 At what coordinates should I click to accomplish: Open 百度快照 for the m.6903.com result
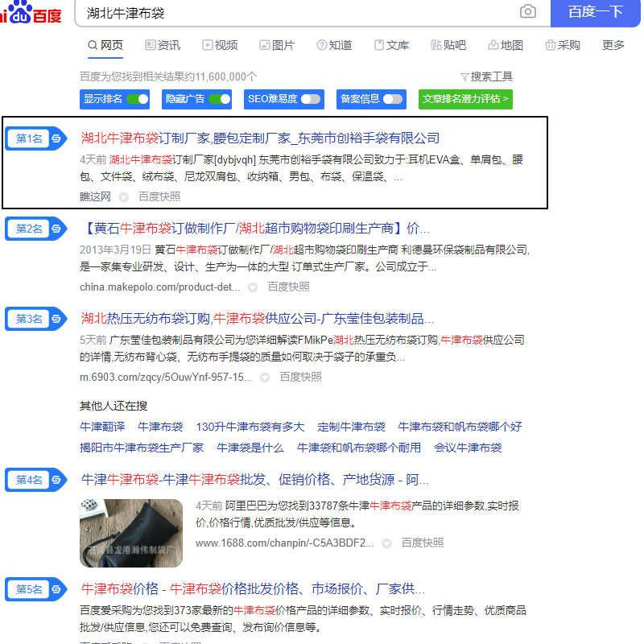[x=300, y=377]
